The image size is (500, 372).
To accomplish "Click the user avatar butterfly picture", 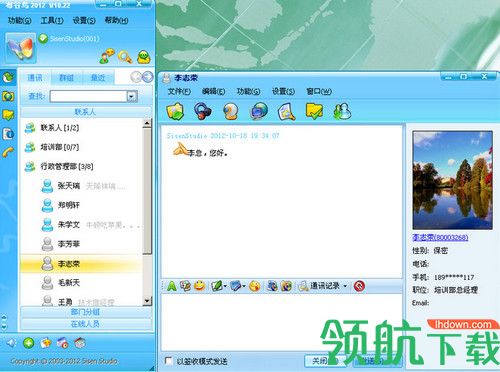I will (x=20, y=48).
